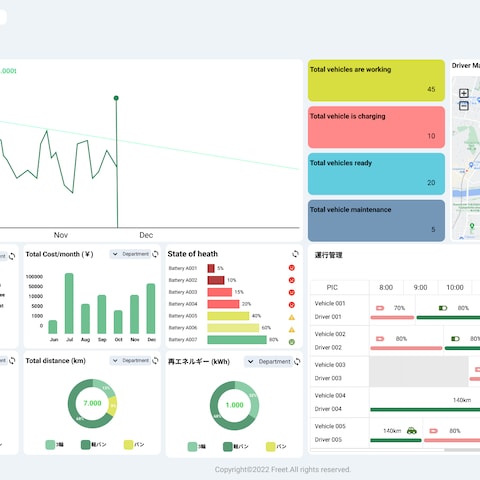
Task: Click the car icon in Vehicle 005 row
Action: 412,431
